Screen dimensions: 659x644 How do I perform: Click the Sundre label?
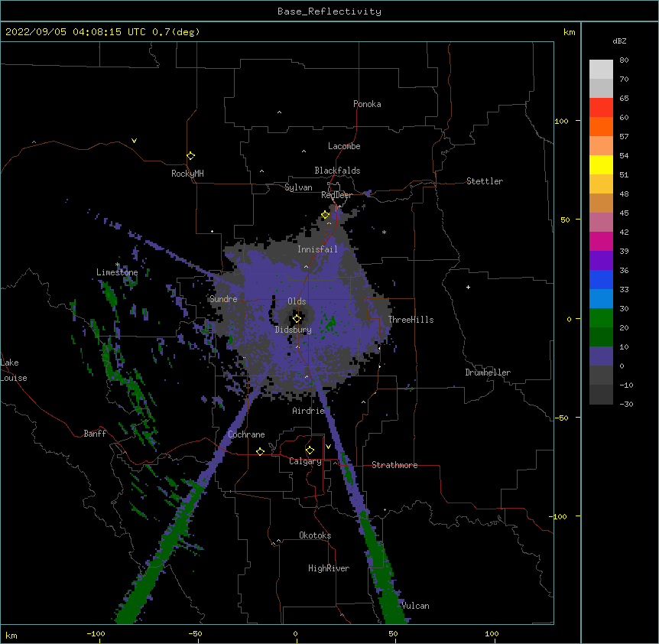[x=223, y=299]
